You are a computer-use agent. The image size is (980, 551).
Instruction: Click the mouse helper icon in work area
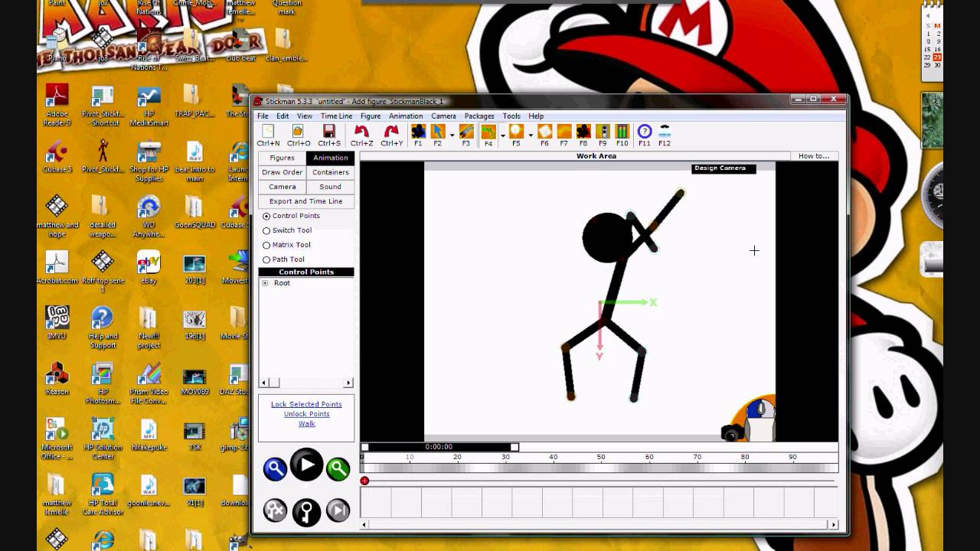760,419
